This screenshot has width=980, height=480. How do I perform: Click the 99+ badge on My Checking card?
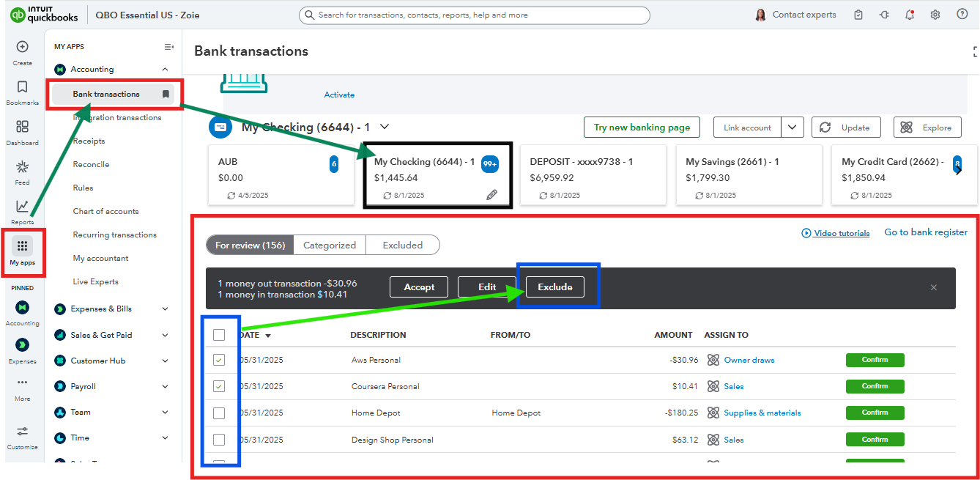tap(490, 165)
